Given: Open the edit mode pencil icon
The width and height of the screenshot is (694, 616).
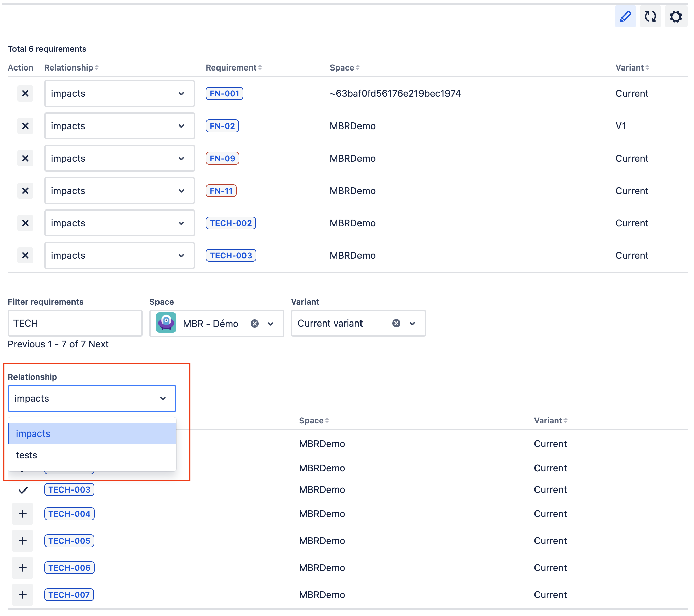Looking at the screenshot, I should point(625,16).
